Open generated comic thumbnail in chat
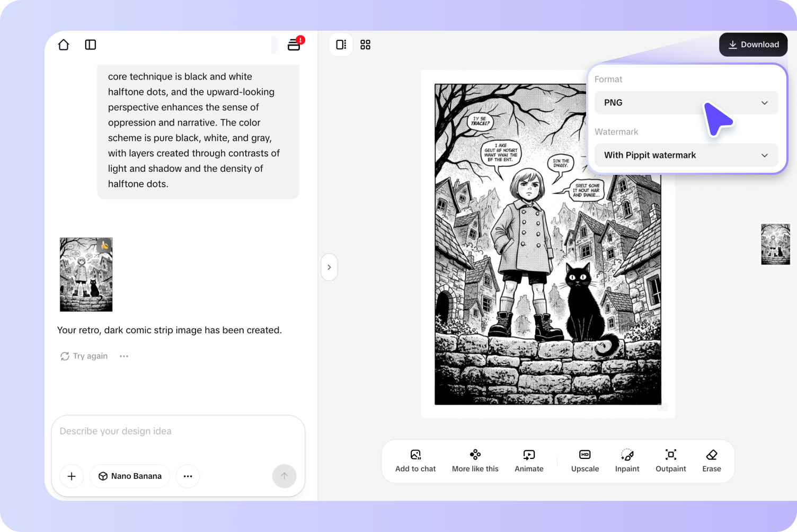Screen dimensions: 797x532 (x=86, y=274)
